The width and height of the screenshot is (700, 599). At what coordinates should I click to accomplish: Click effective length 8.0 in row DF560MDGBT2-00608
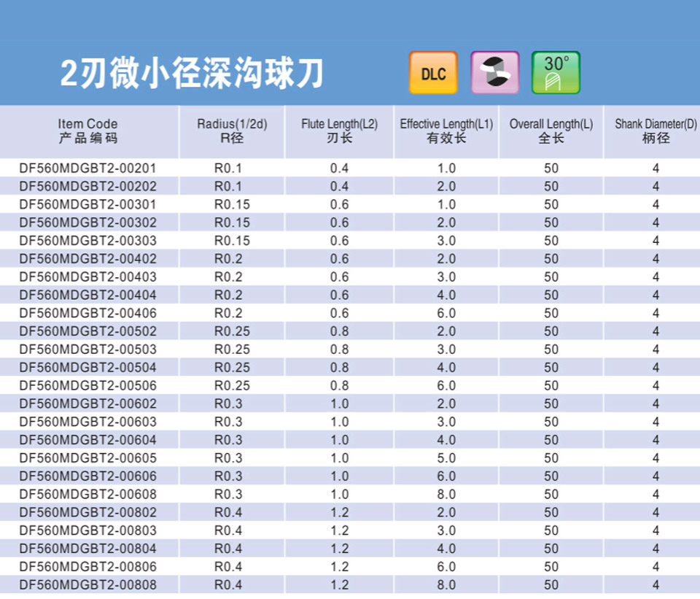446,494
